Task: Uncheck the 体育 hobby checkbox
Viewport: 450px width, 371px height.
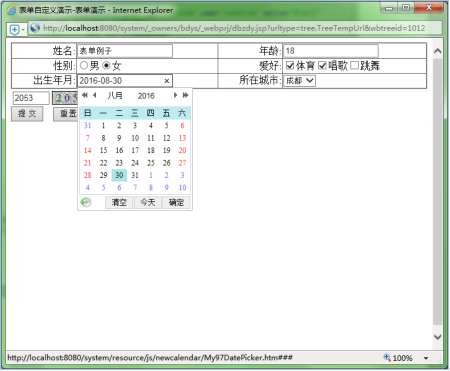Action: 290,65
